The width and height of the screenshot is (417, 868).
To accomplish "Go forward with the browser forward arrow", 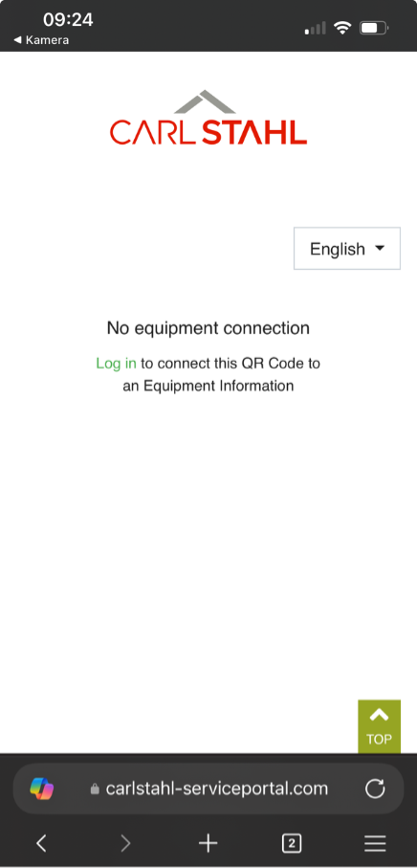I will pos(125,843).
